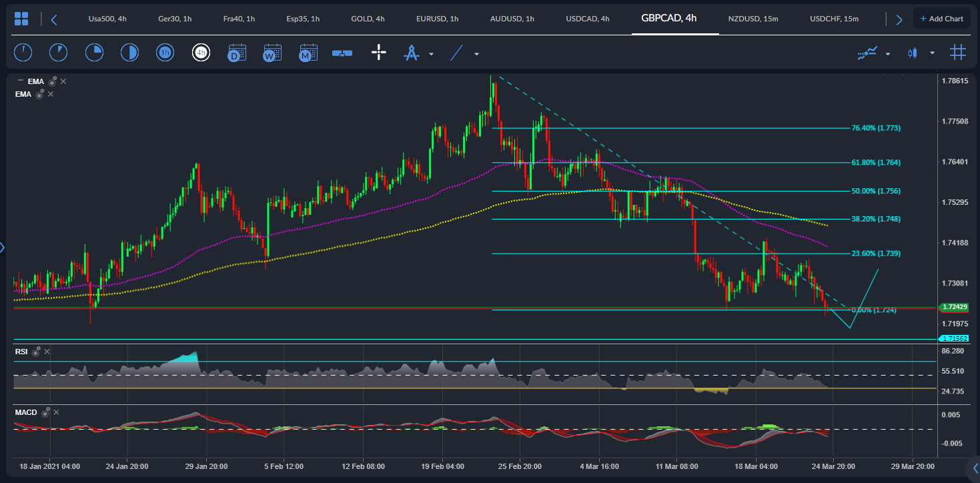Expand the line tools dropdown arrow
This screenshot has height=483, width=980.
[476, 53]
